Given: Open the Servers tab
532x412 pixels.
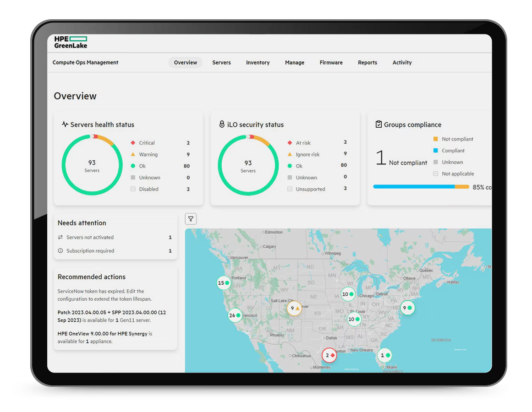Looking at the screenshot, I should click(222, 62).
